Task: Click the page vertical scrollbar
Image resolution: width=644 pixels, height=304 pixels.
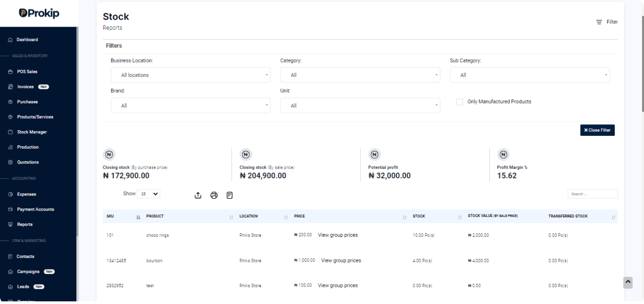Action: tap(643, 64)
